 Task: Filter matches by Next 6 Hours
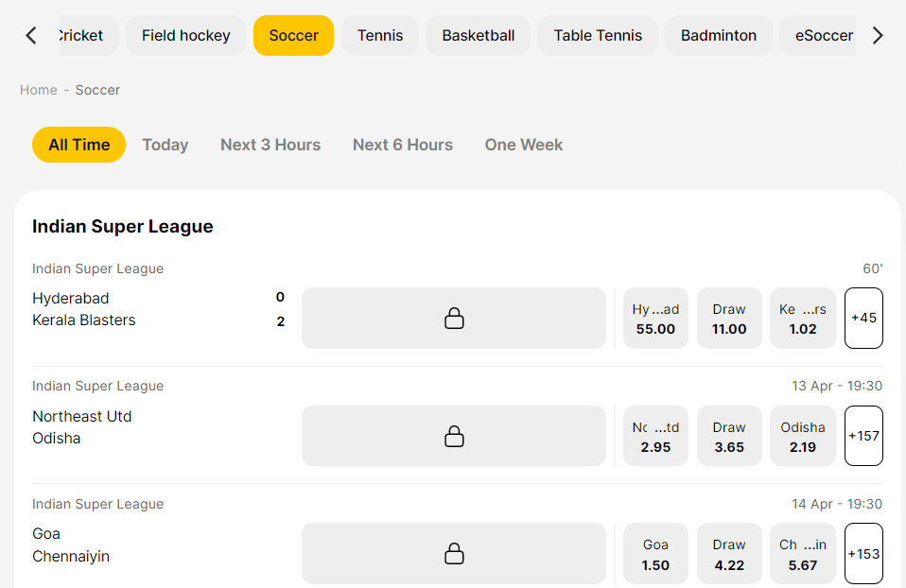tap(403, 145)
